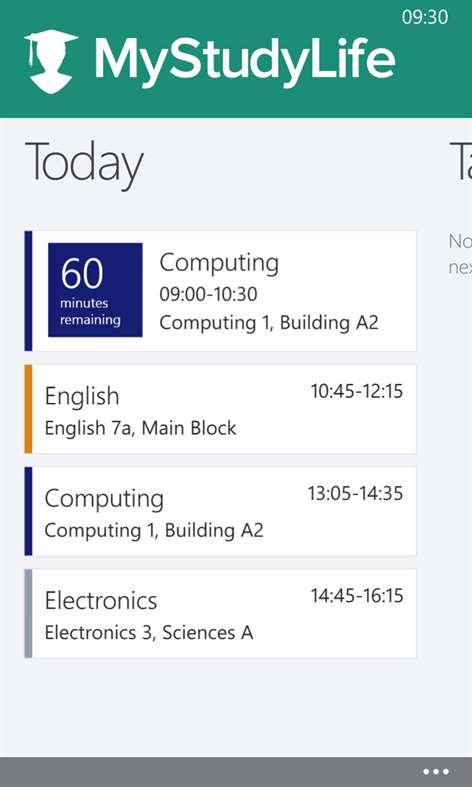This screenshot has height=787, width=472.
Task: Switch to the partially visible Tasks tab
Action: coord(460,162)
